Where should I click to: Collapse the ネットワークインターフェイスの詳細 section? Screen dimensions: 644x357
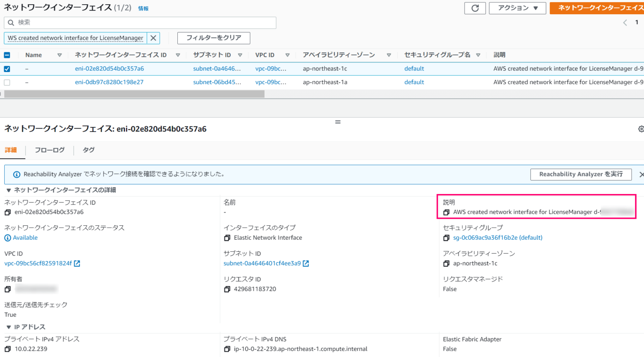coord(9,189)
